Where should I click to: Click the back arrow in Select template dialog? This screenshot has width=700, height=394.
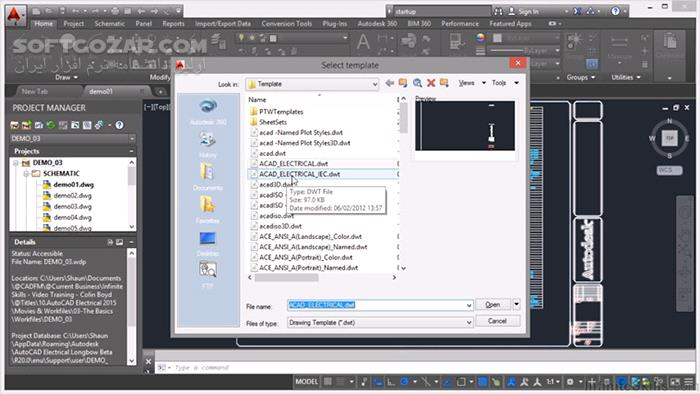[x=390, y=83]
